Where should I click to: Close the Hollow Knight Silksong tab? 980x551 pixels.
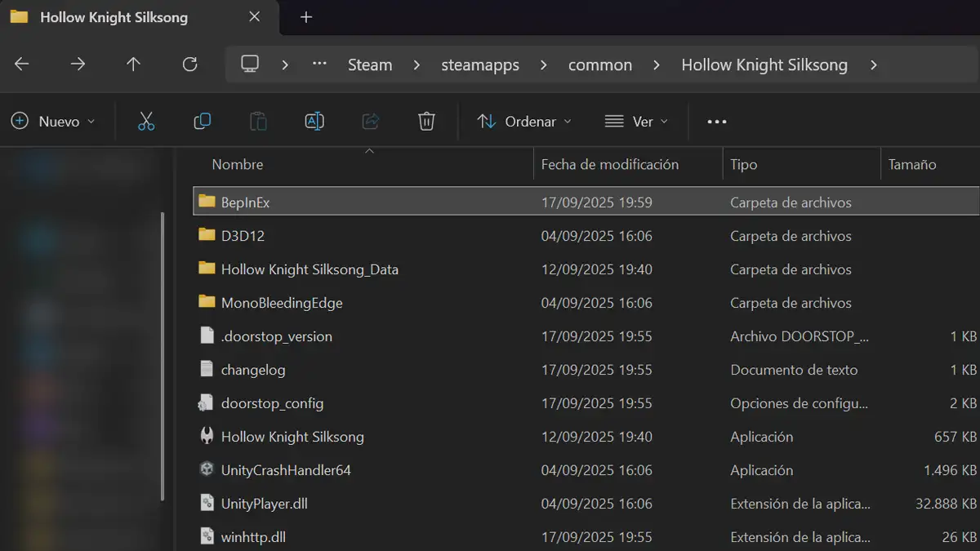pyautogui.click(x=255, y=16)
